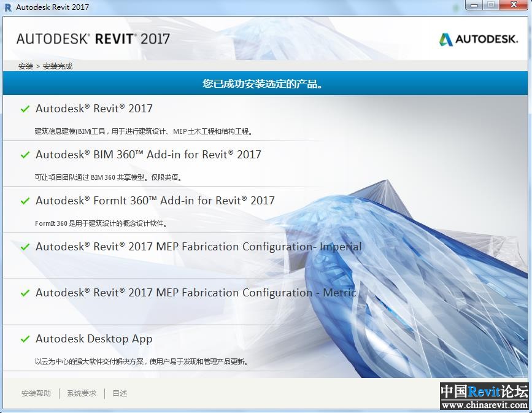The height and width of the screenshot is (413, 532).
Task: Click the checkmark beside BIM 360 Add-in
Action: 25,155
